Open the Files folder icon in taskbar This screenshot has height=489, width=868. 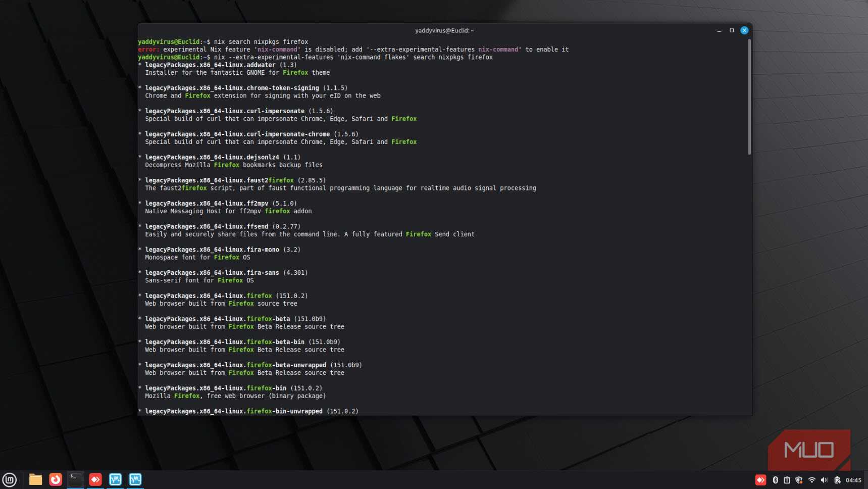pos(35,479)
